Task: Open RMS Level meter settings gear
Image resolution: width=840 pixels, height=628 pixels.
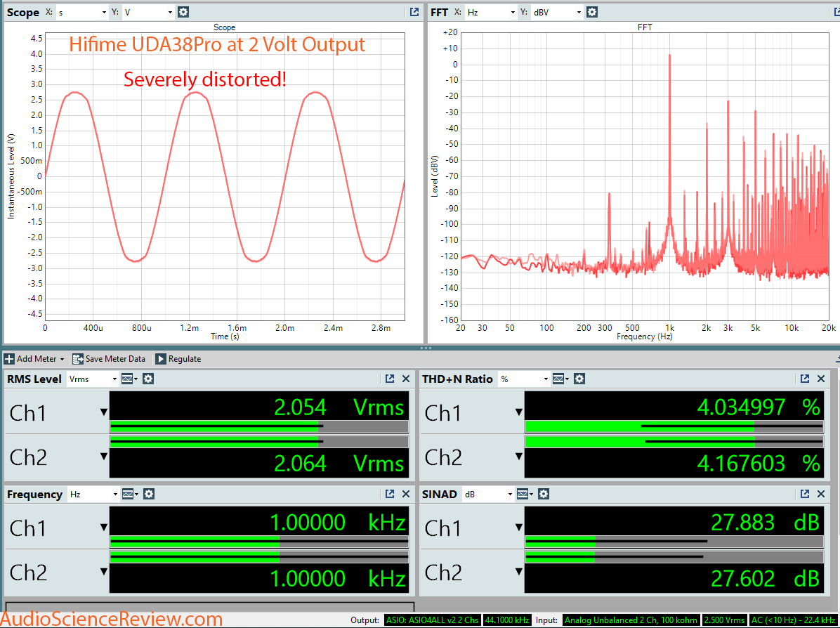Action: (x=148, y=379)
